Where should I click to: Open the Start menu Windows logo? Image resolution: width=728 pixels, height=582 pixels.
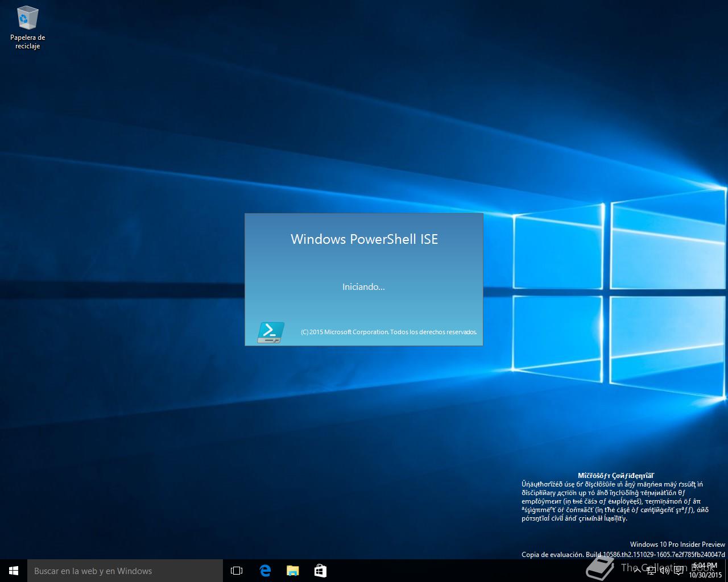[14, 571]
